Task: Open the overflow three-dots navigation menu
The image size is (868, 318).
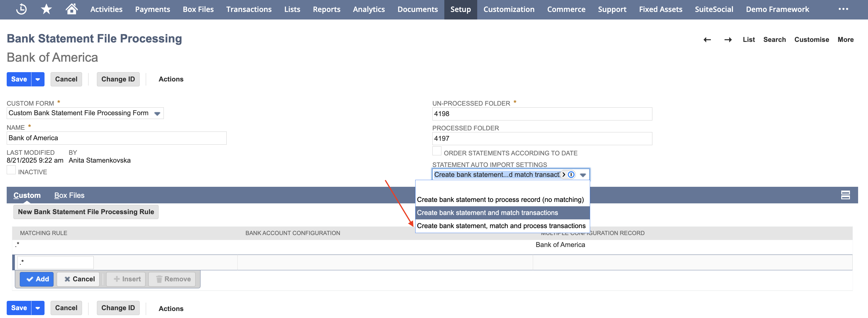Action: (x=843, y=9)
